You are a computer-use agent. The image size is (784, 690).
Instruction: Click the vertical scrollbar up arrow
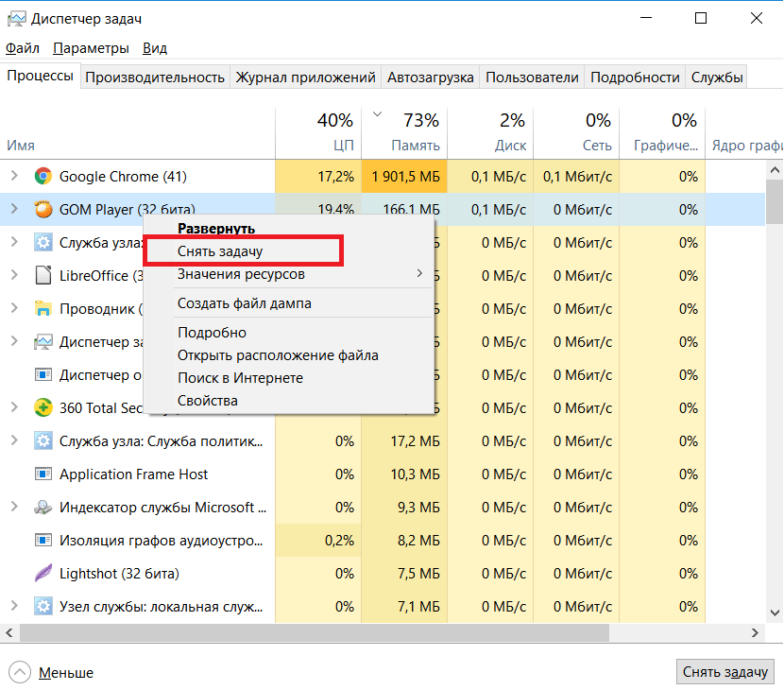coord(775,171)
